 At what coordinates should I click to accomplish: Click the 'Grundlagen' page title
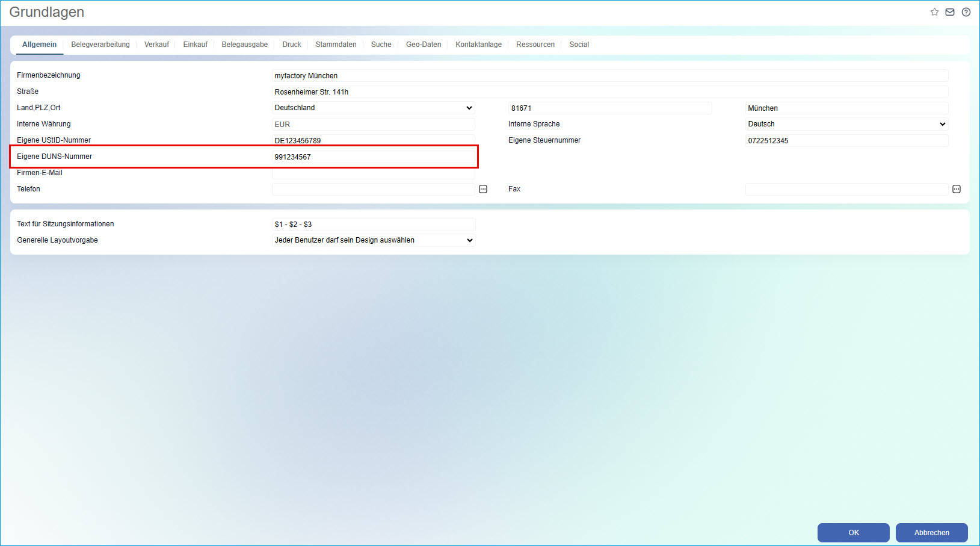pyautogui.click(x=47, y=12)
